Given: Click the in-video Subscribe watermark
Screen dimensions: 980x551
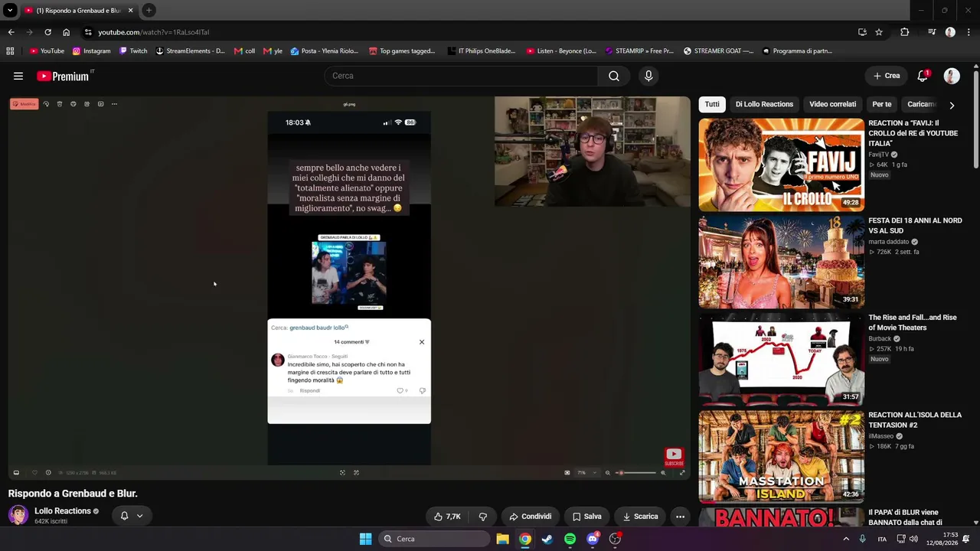Looking at the screenshot, I should click(x=674, y=457).
